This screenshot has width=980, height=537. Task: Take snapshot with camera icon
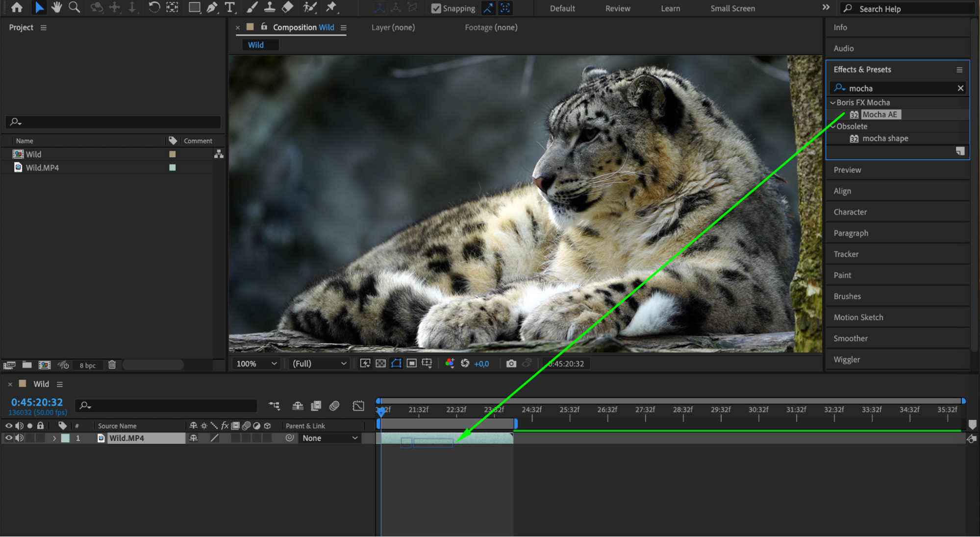pos(511,364)
